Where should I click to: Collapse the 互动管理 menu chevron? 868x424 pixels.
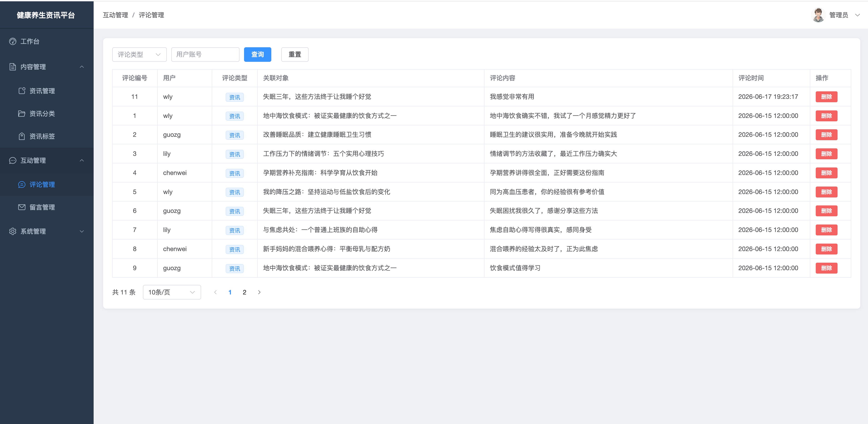82,160
